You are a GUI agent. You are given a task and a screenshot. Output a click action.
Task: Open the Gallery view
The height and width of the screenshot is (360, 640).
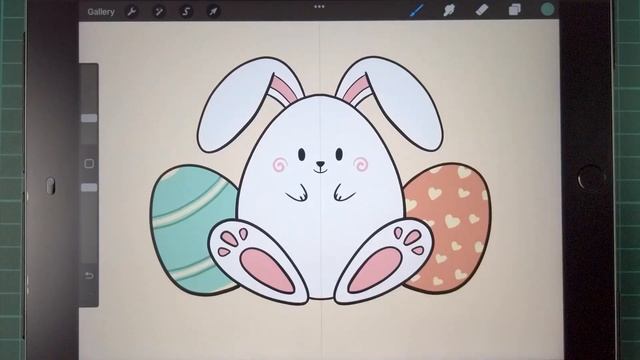(101, 12)
